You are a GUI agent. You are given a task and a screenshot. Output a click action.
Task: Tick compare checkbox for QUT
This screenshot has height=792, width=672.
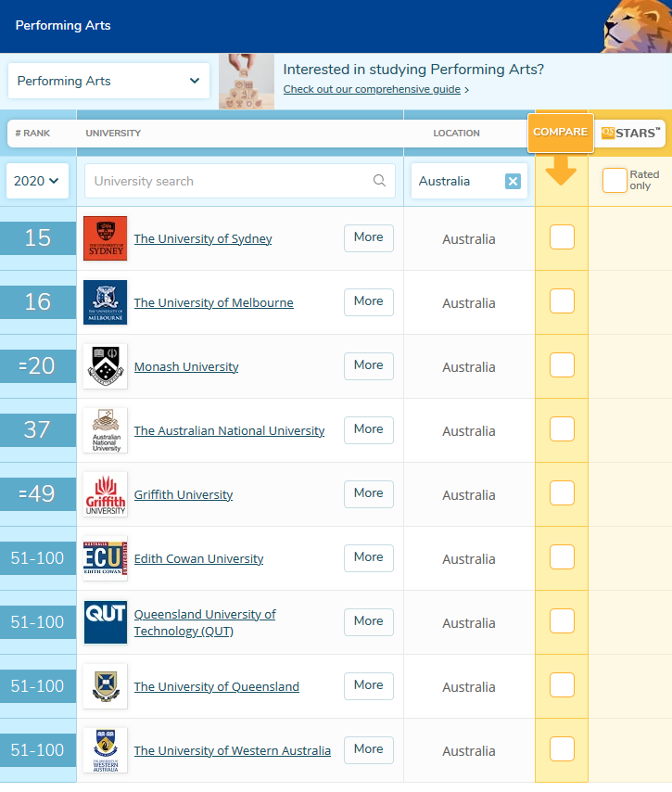point(562,620)
